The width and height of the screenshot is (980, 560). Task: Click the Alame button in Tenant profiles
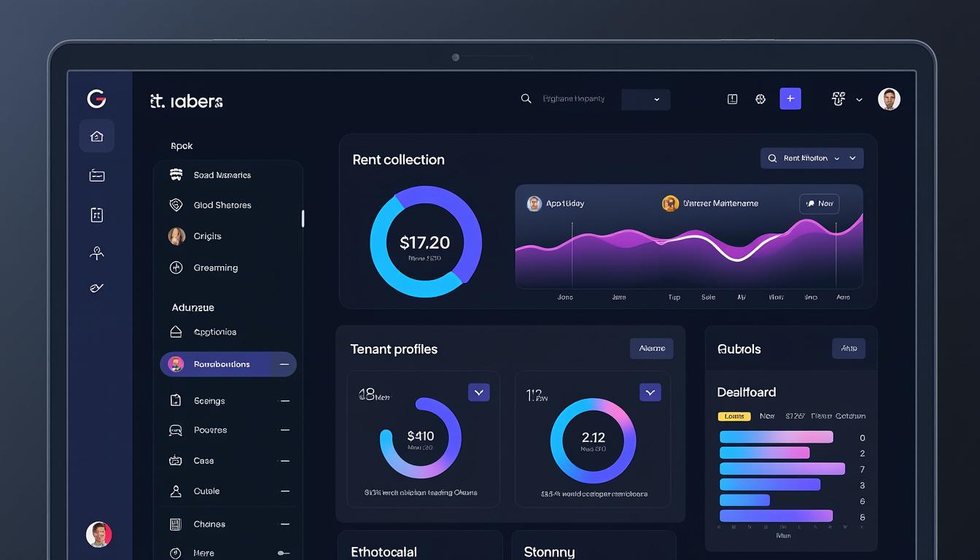(x=652, y=349)
